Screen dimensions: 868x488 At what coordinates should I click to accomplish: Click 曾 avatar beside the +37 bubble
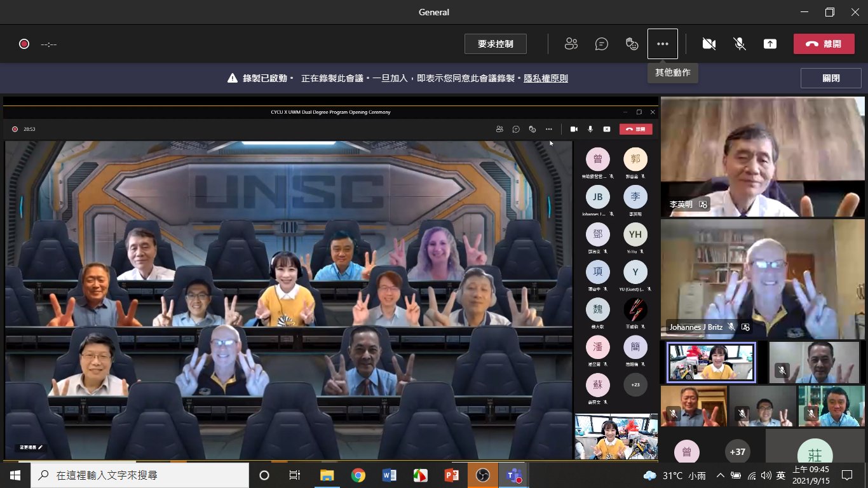pos(686,452)
